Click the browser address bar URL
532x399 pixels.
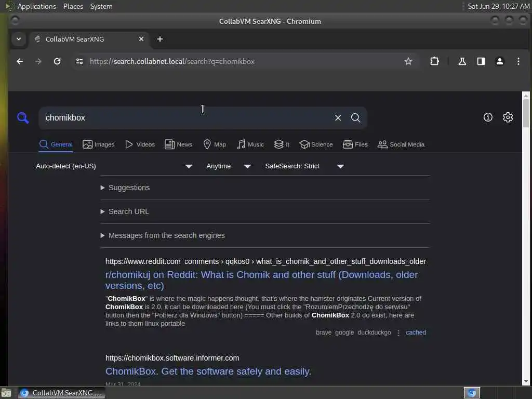[172, 61]
